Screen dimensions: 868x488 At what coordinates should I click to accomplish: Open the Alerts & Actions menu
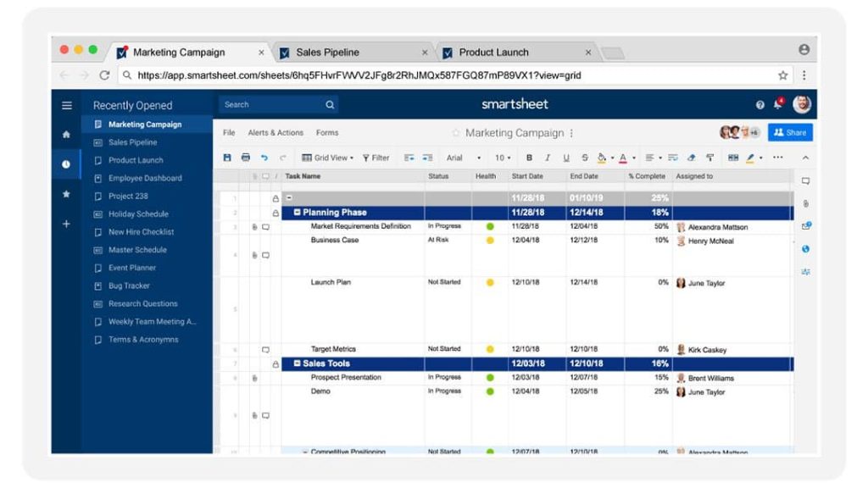[x=274, y=132]
